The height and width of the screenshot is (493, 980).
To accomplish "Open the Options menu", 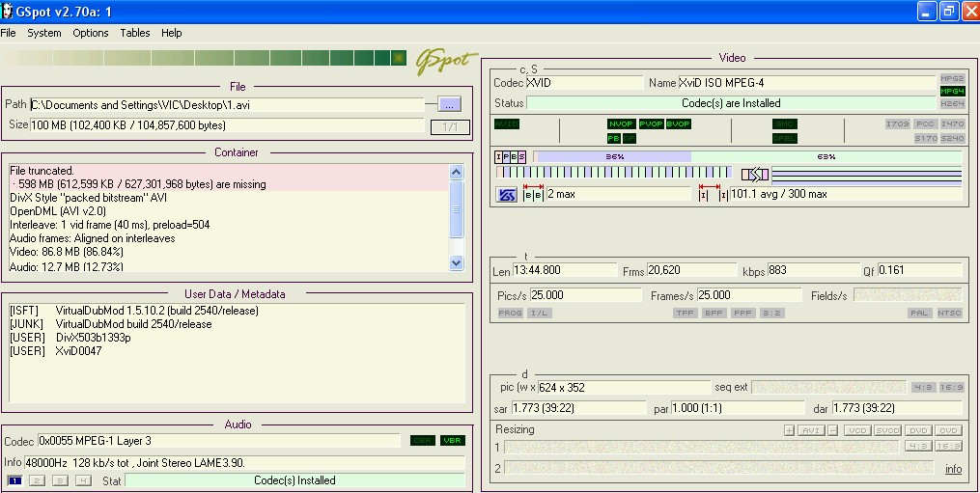I will (91, 33).
